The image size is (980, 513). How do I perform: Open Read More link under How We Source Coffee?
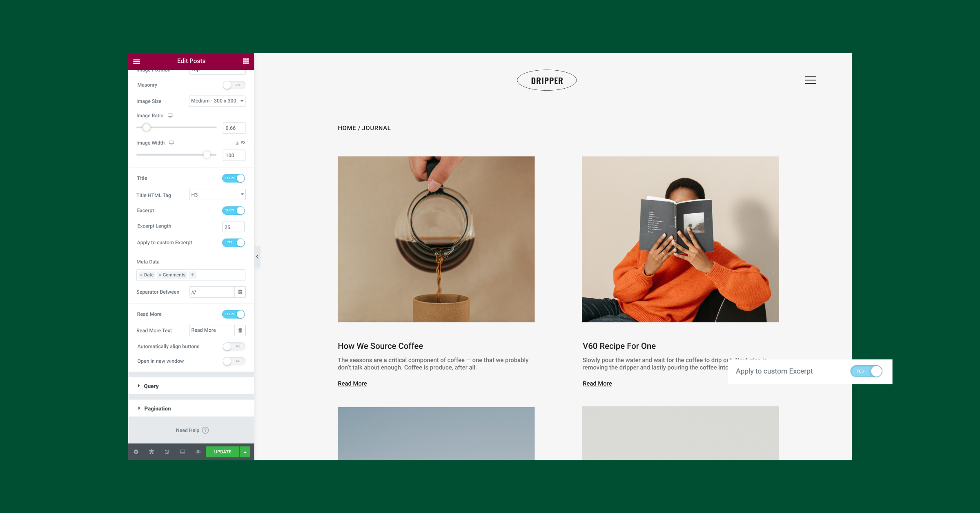[x=352, y=384]
